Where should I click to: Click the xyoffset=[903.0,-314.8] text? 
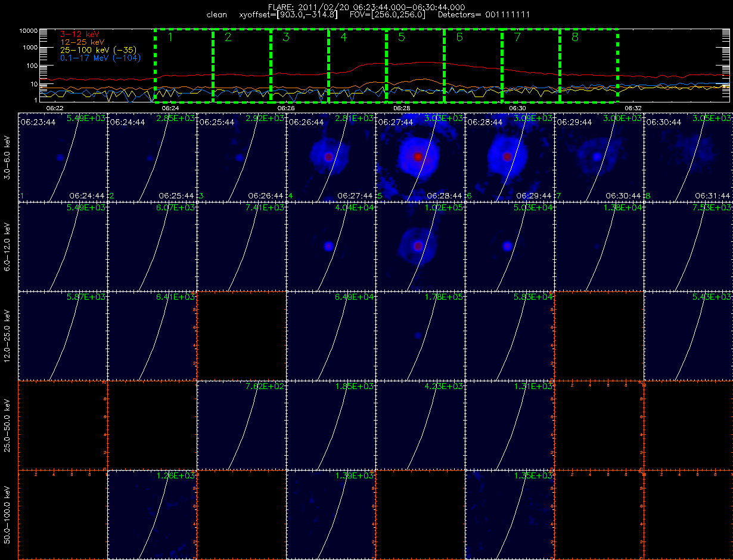(x=288, y=14)
